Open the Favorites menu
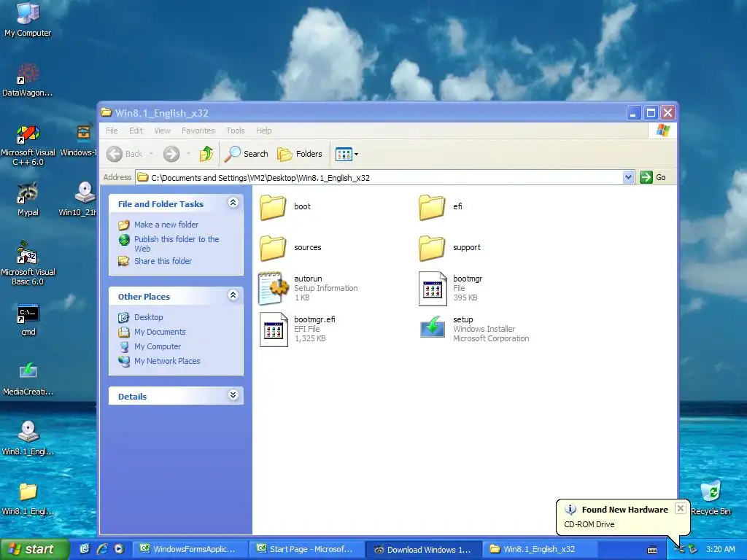 point(198,131)
